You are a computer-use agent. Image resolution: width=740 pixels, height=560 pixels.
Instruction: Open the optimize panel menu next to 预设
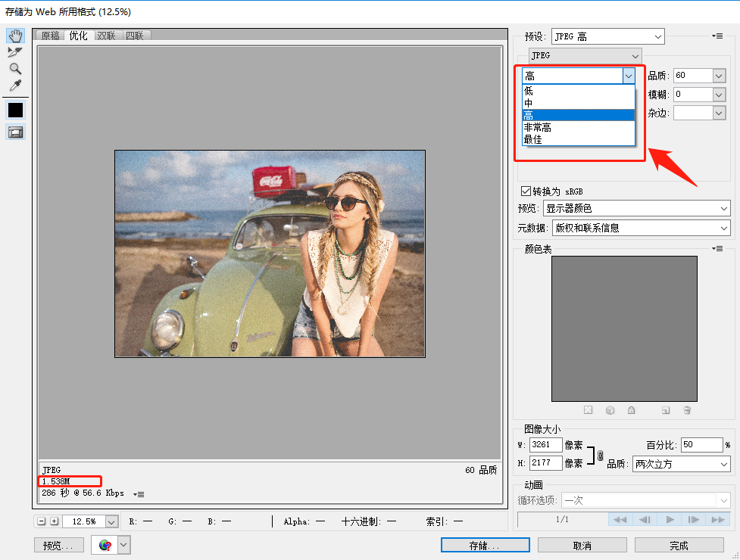coord(717,36)
